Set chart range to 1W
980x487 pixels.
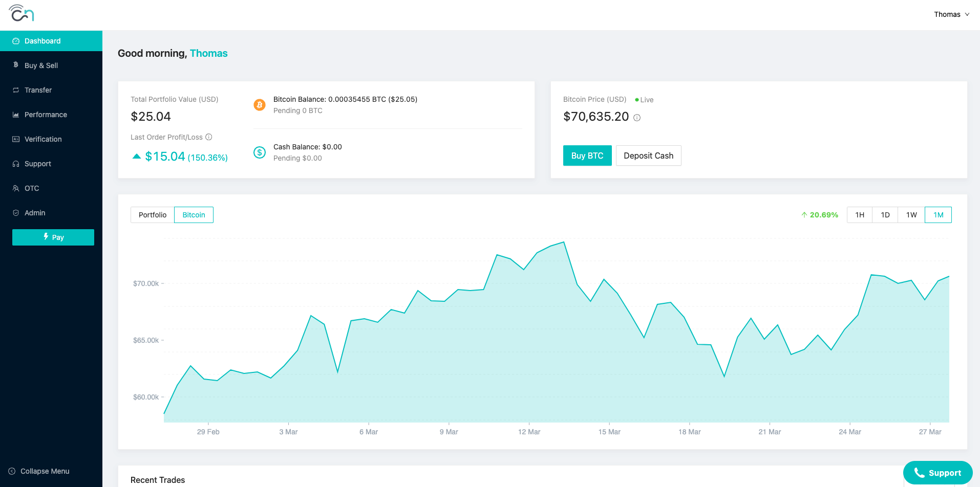[911, 215]
